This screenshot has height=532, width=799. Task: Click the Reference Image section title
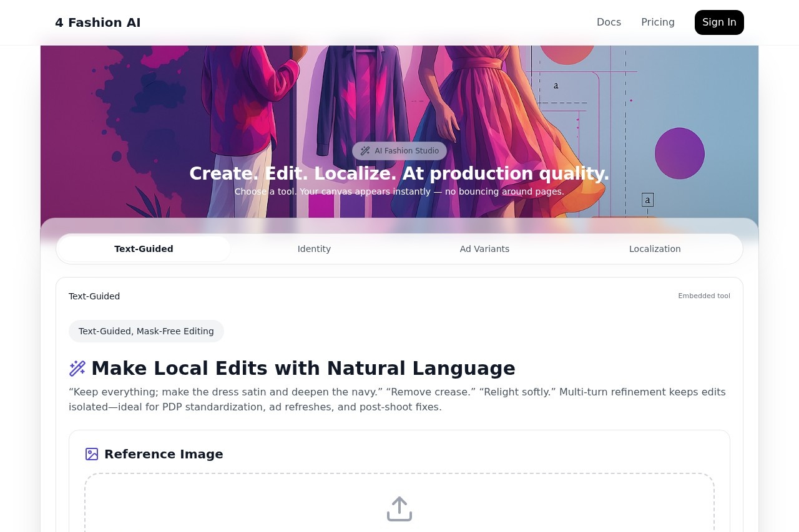pyautogui.click(x=164, y=454)
